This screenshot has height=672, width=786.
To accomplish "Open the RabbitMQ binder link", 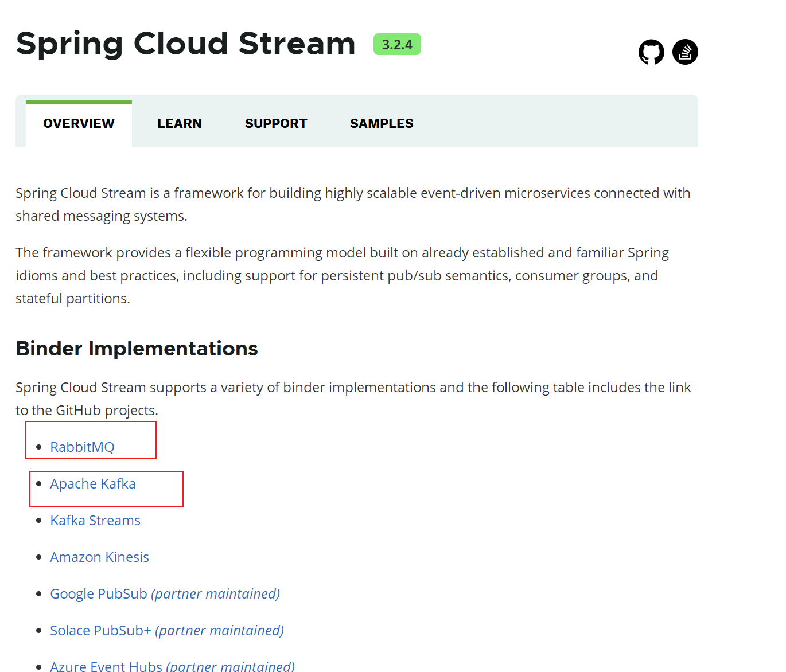I will (x=82, y=447).
